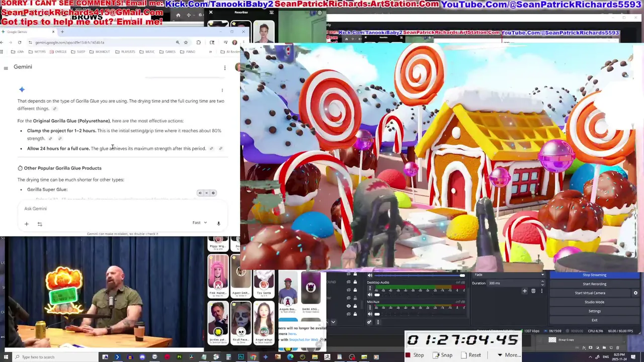Click Stop Streaming in OBS
This screenshot has height=362, width=644.
pos(594,275)
